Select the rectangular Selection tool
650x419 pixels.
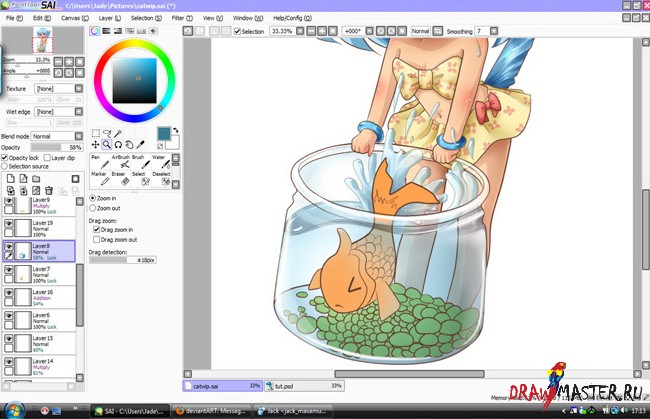(95, 133)
